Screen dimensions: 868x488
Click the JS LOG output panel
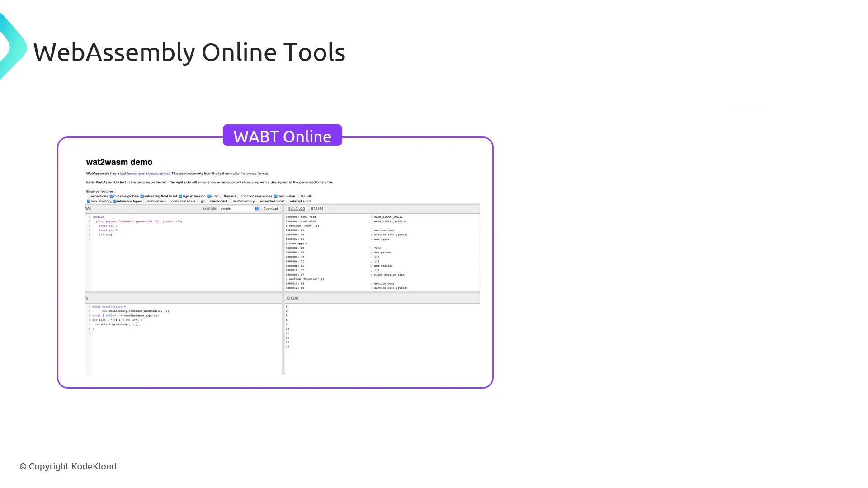(x=382, y=339)
